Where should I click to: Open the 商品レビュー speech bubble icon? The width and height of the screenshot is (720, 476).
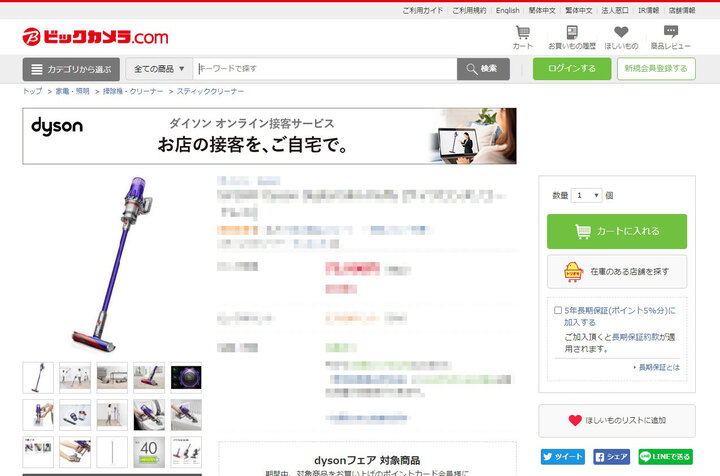click(x=670, y=37)
